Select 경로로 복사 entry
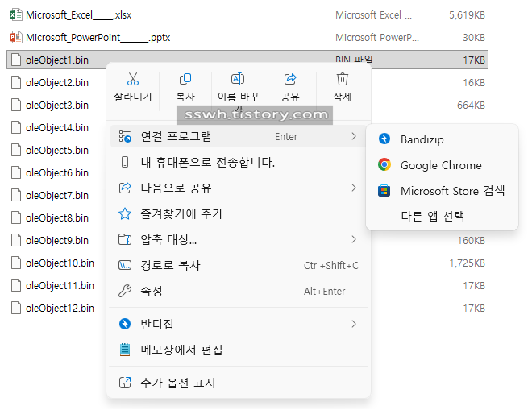532x410 pixels. click(x=238, y=265)
